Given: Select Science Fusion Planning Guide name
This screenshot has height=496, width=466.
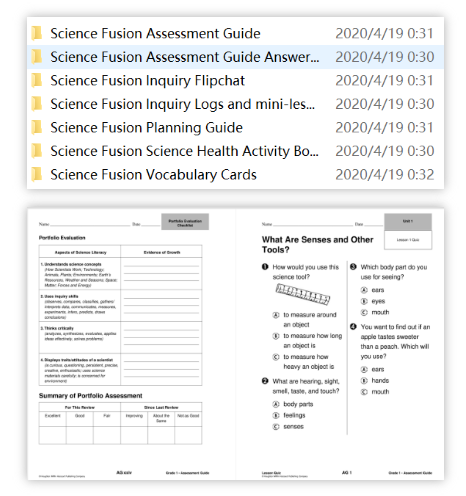Looking at the screenshot, I should coord(146,128).
